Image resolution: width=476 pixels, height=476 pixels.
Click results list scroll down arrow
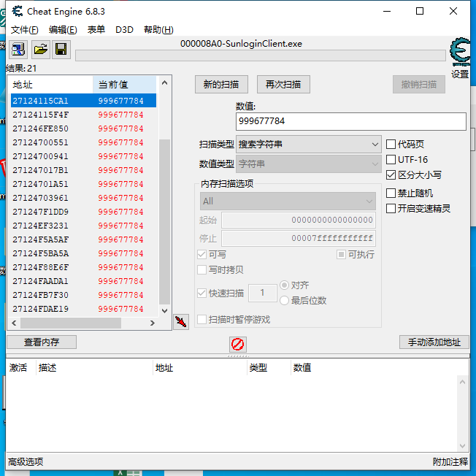coord(164,310)
